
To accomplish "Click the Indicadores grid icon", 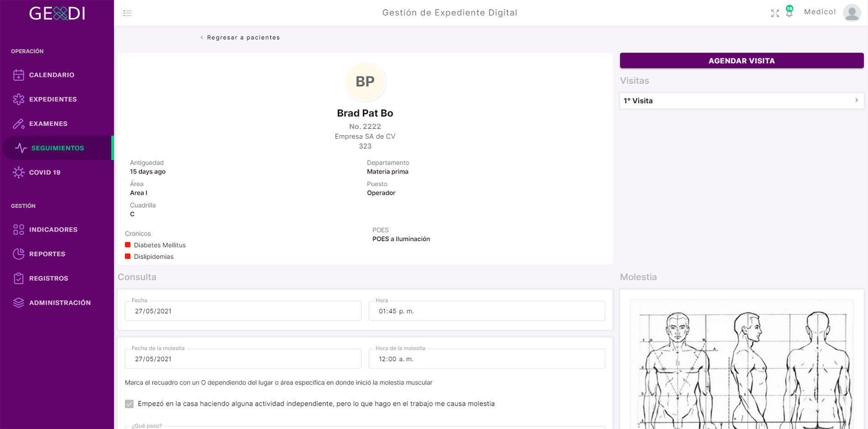I will pyautogui.click(x=19, y=230).
